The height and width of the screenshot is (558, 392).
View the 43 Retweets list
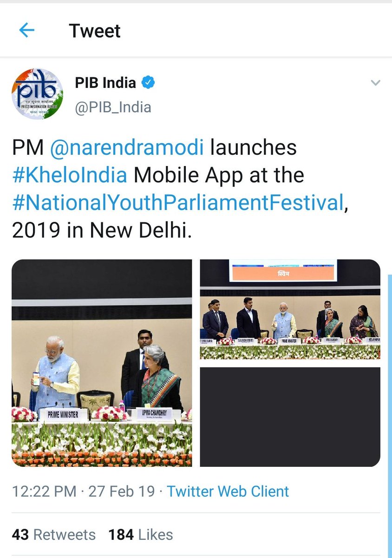tap(54, 535)
